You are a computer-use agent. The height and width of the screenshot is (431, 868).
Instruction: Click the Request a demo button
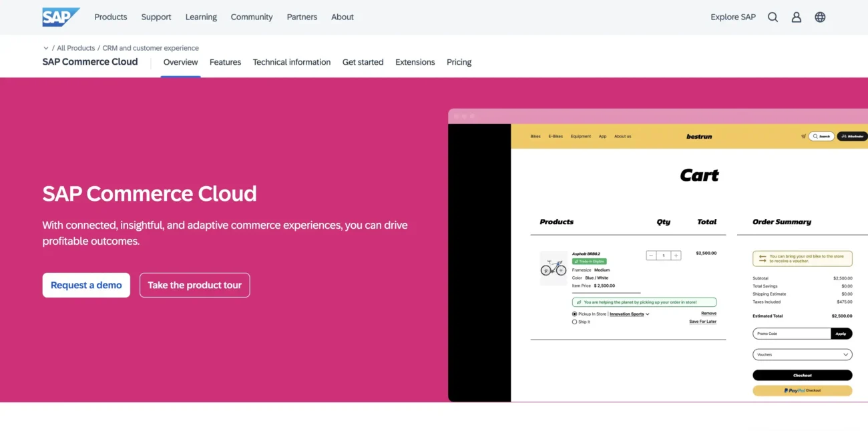[x=86, y=285]
